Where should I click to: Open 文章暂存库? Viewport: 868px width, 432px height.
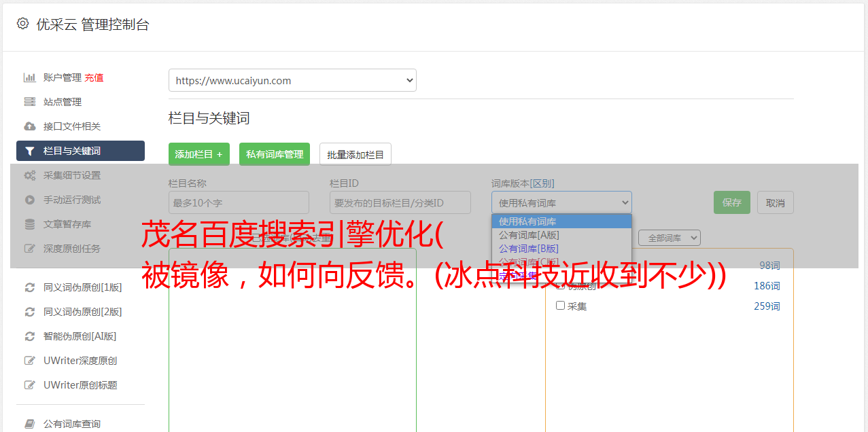tap(67, 224)
